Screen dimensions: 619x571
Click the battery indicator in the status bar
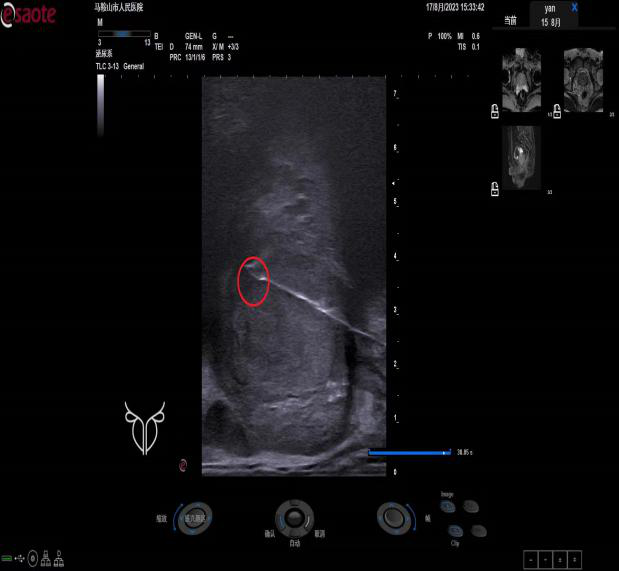pos(7,556)
